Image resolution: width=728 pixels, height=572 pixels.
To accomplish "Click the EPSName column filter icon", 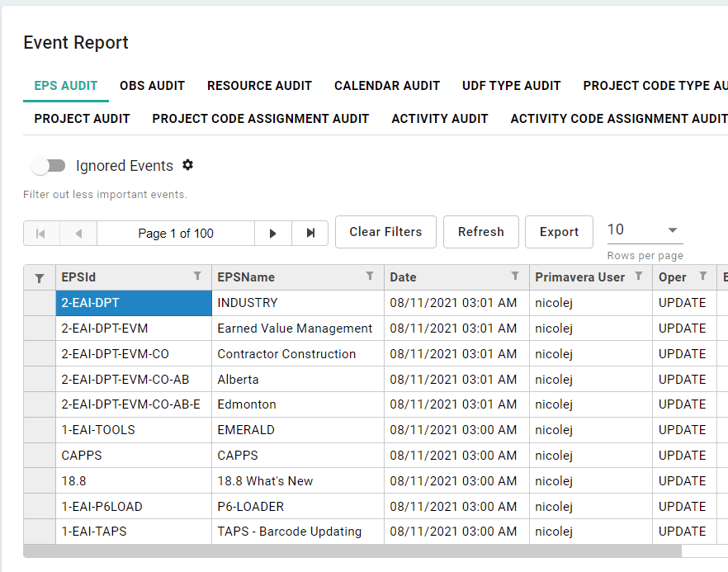I will click(x=370, y=277).
